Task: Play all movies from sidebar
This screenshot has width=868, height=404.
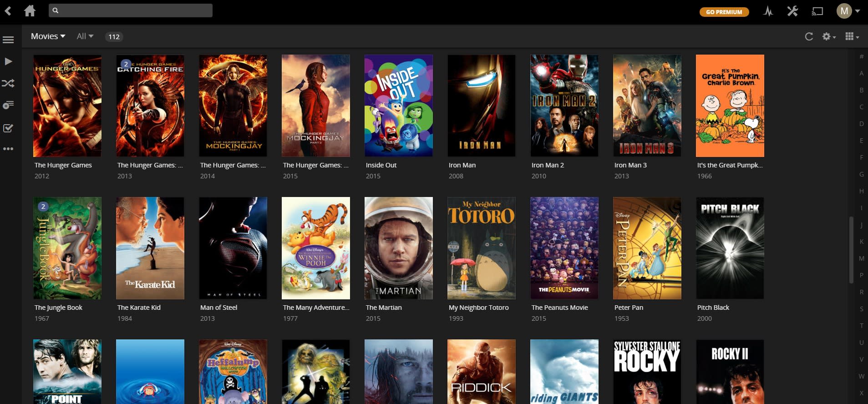Action: (8, 61)
